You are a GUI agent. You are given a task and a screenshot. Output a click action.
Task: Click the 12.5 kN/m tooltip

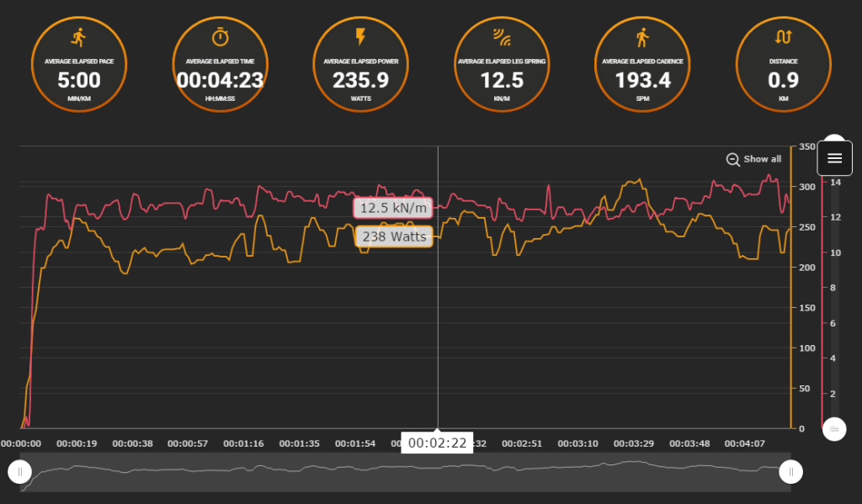393,209
